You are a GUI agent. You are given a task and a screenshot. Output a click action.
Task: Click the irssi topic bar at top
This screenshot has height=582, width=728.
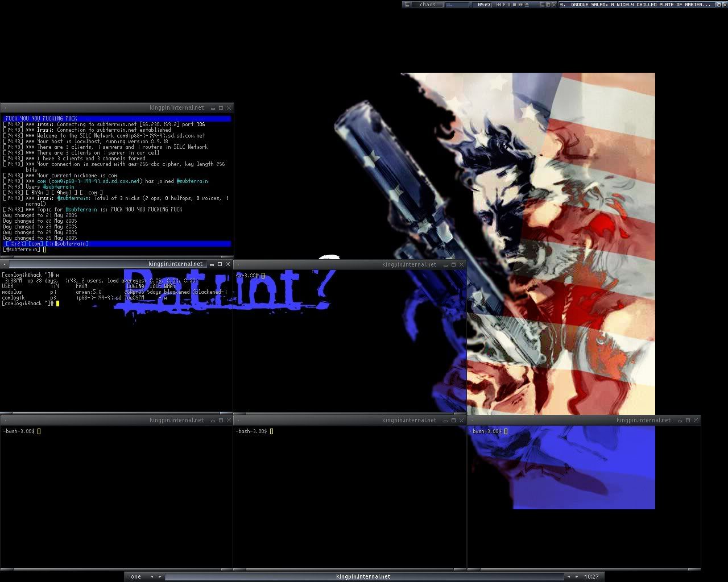pyautogui.click(x=117, y=118)
